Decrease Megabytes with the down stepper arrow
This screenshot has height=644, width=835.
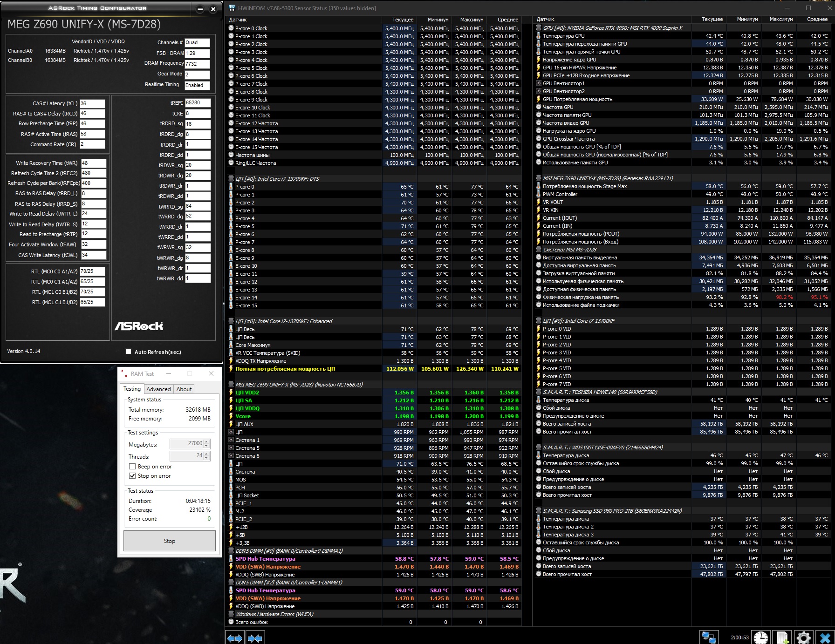[x=206, y=446]
